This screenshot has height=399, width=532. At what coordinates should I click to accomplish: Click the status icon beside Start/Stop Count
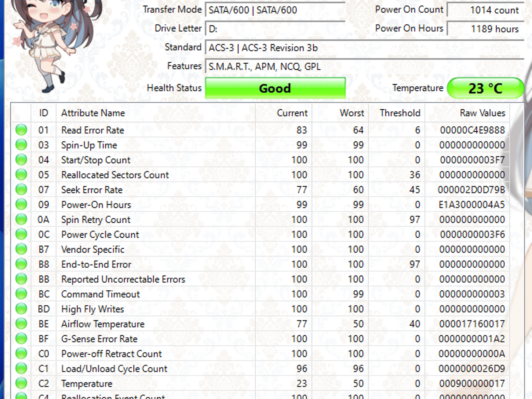click(21, 160)
